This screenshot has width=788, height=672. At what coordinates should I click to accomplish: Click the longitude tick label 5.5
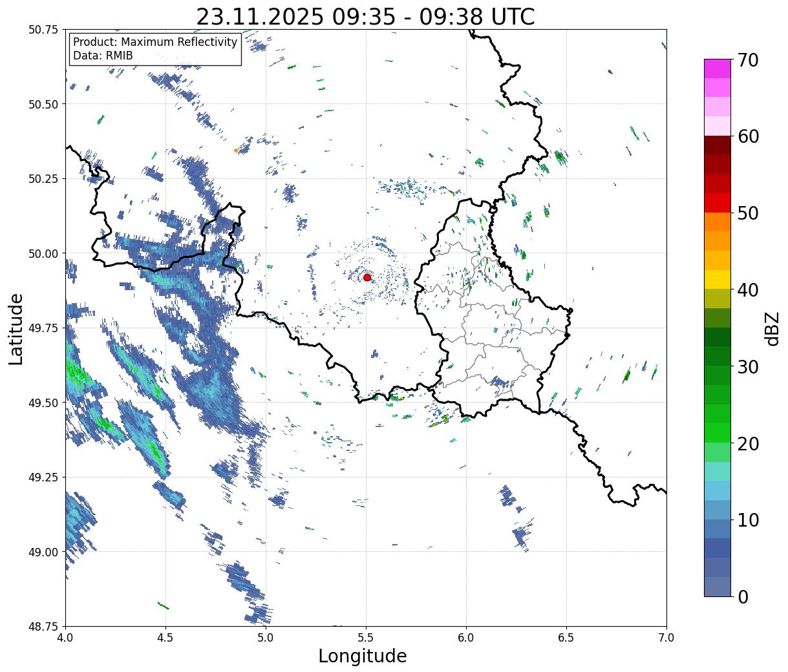tap(366, 638)
